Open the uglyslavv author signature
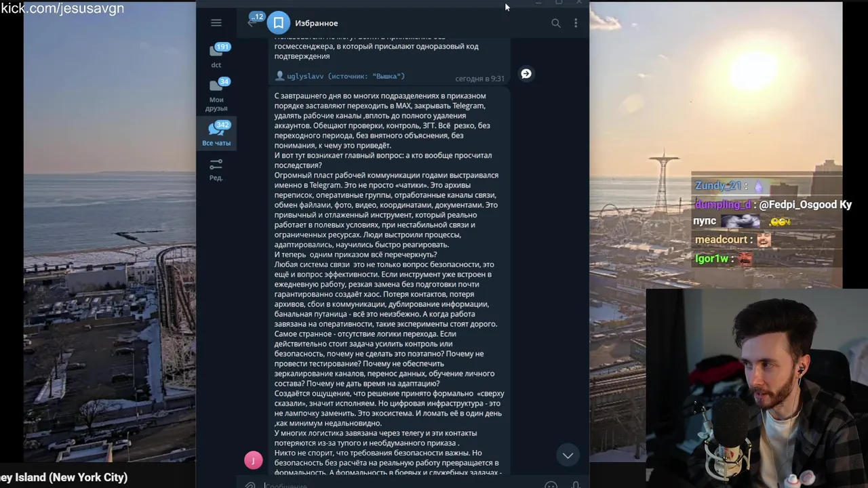Image resolution: width=868 pixels, height=488 pixels. pyautogui.click(x=340, y=77)
